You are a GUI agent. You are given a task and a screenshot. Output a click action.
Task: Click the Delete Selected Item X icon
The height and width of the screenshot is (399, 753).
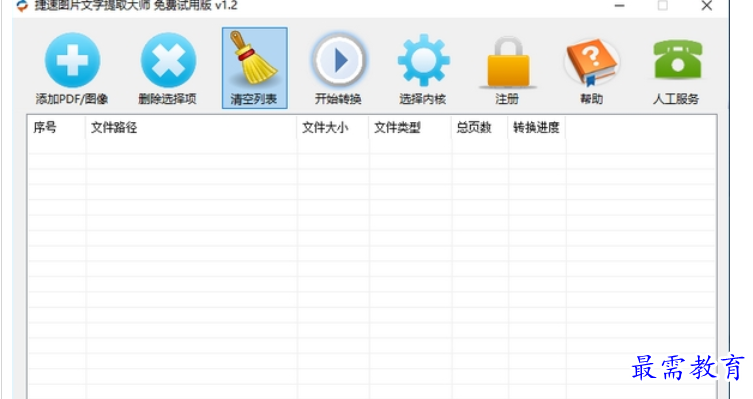pos(168,60)
